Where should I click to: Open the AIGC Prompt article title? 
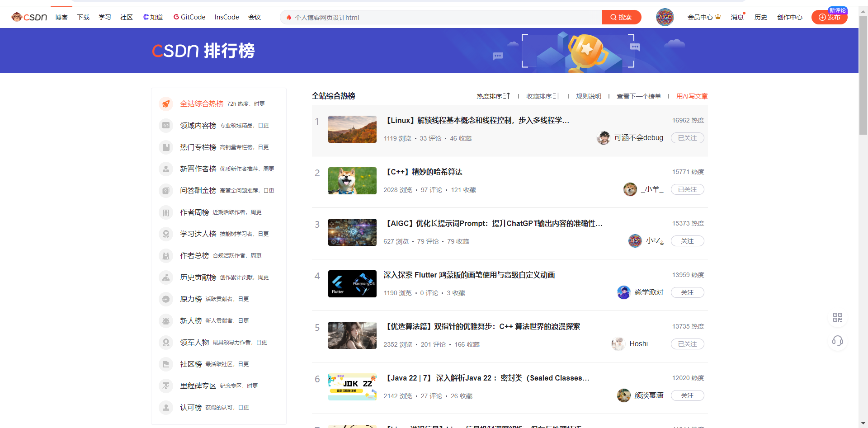coord(493,223)
